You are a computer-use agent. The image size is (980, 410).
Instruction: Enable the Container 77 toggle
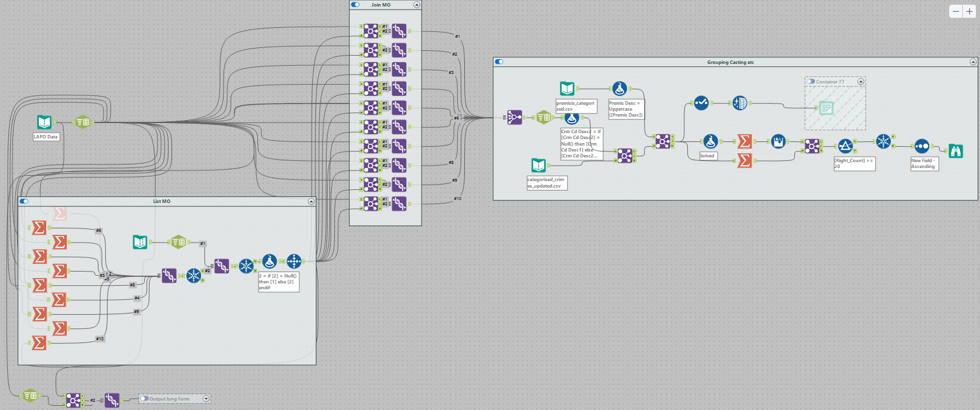pos(811,82)
